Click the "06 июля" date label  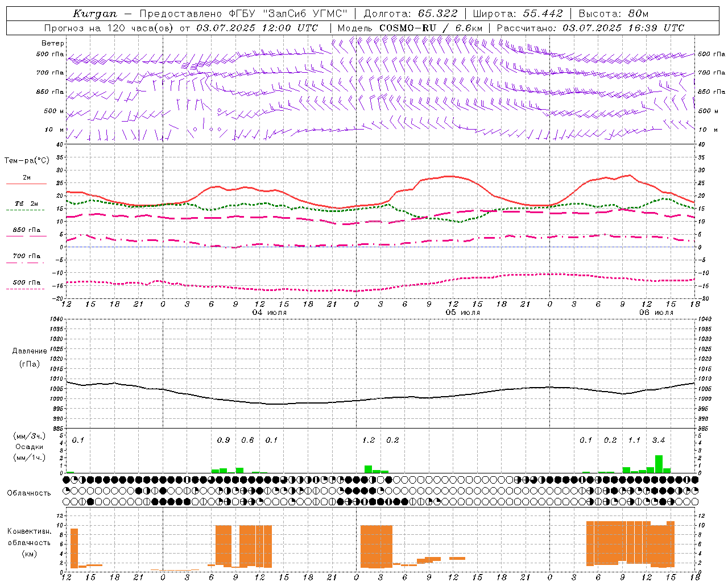pos(656,313)
